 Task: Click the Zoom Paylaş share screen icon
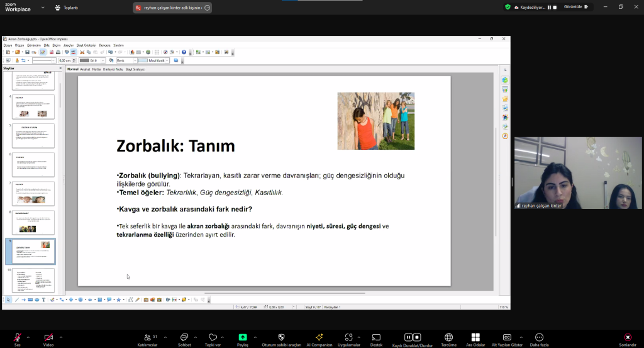point(243,337)
